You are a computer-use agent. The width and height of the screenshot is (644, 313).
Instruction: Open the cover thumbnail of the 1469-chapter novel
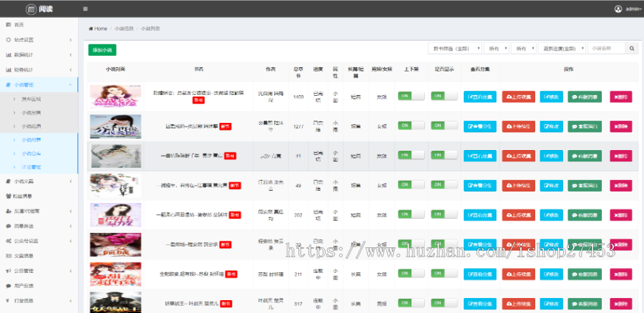[x=115, y=96]
